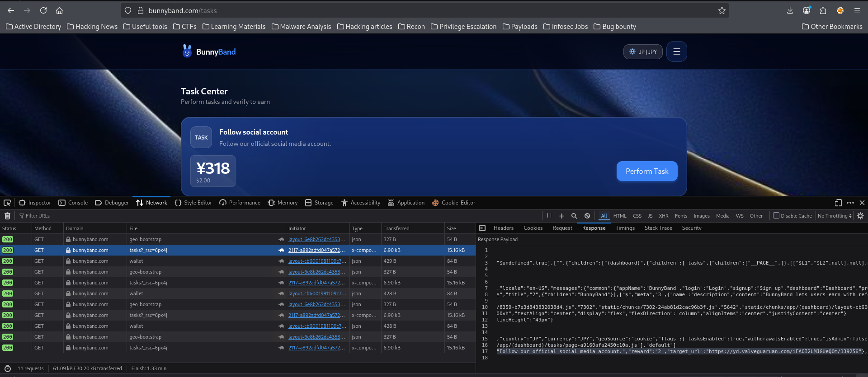Enable the Disable Cache checkbox
Image resolution: width=868 pixels, height=377 pixels.
(776, 216)
